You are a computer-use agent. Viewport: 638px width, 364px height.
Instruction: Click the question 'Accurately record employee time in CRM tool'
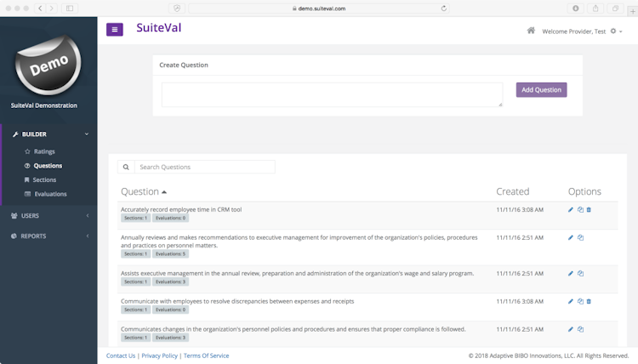(x=181, y=209)
